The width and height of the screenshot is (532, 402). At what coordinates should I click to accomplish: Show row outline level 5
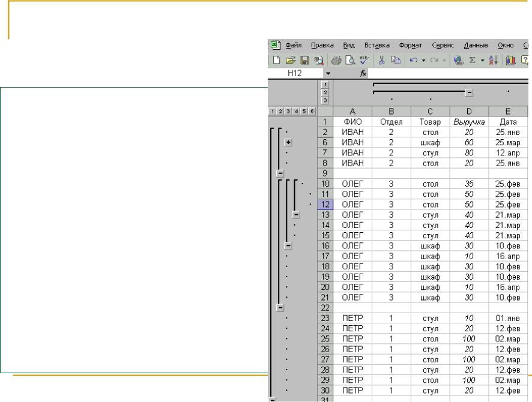tap(304, 111)
